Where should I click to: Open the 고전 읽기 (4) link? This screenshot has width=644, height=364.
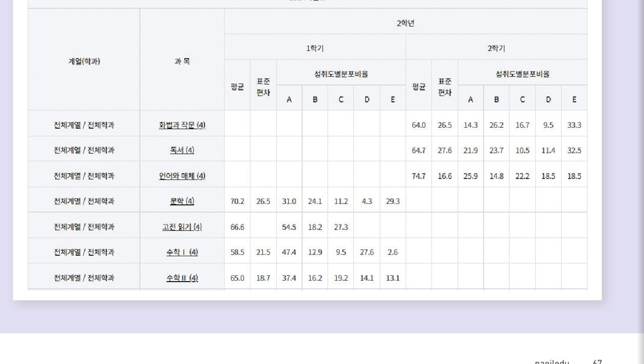[x=182, y=227]
